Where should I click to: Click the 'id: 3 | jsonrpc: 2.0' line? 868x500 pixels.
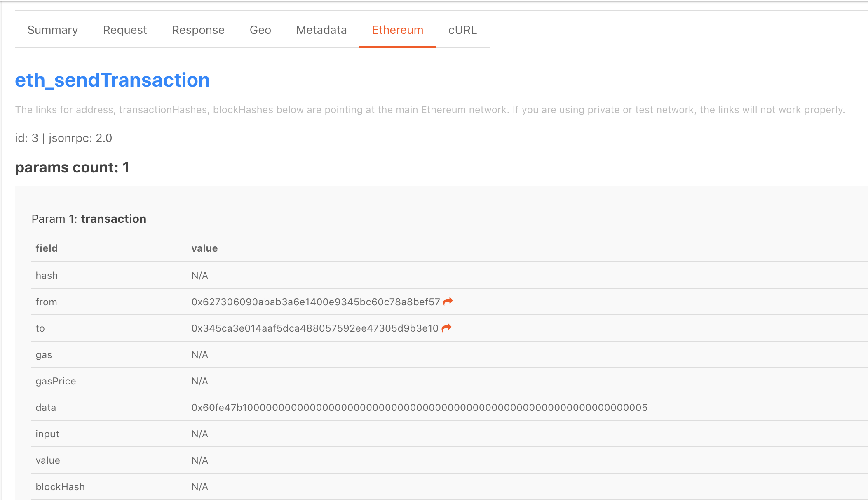[x=63, y=138]
